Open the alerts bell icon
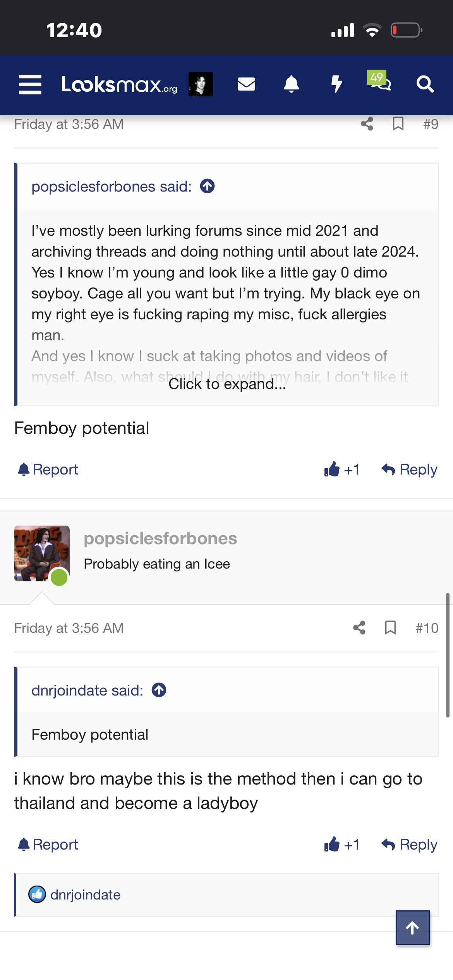Viewport: 453px width, 980px height. coord(292,84)
